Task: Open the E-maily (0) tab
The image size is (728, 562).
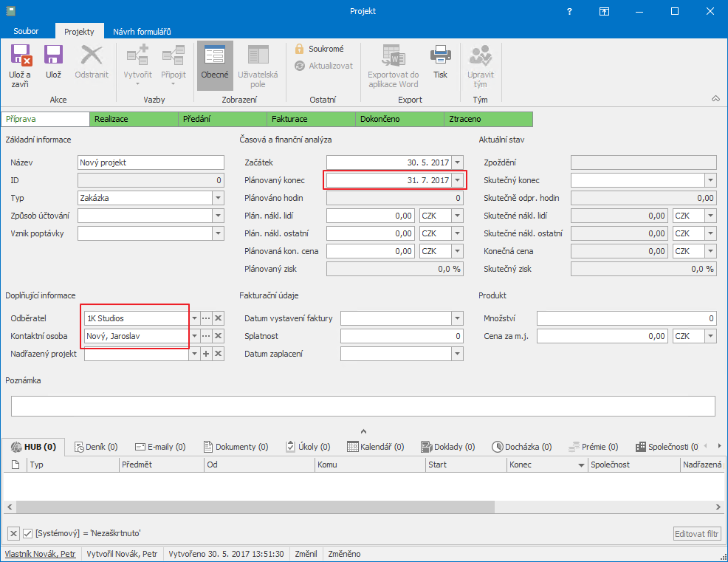Action: pos(160,447)
